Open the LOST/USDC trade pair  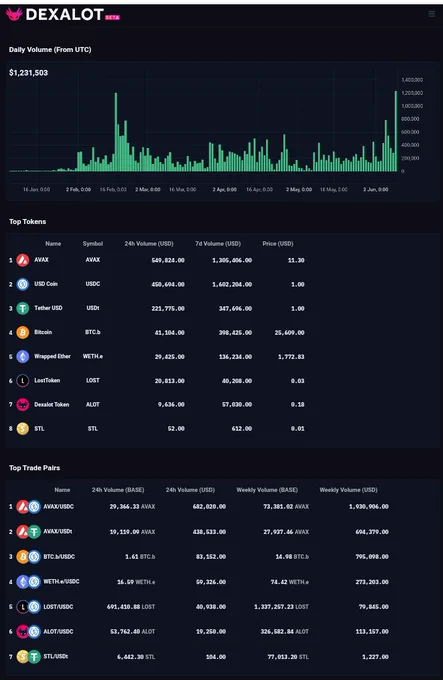(x=58, y=606)
